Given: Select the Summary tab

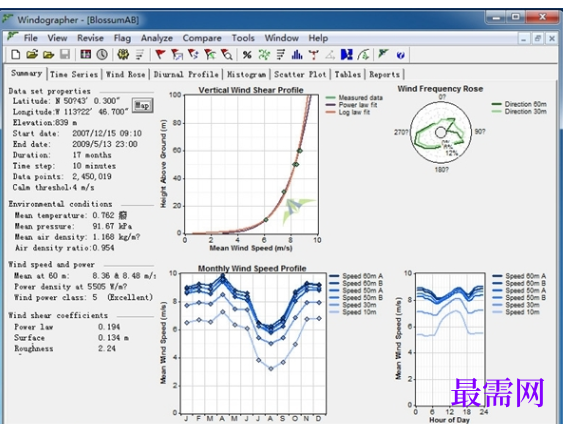Looking at the screenshot, I should click(26, 73).
